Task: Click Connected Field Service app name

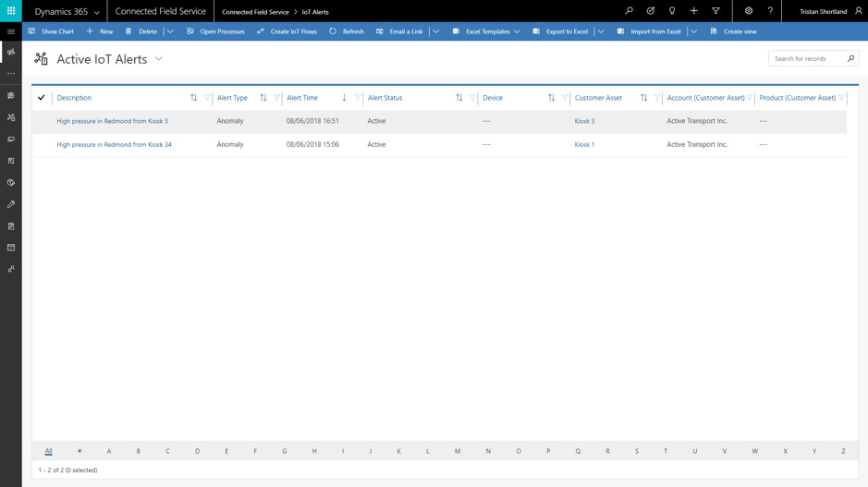Action: point(161,11)
